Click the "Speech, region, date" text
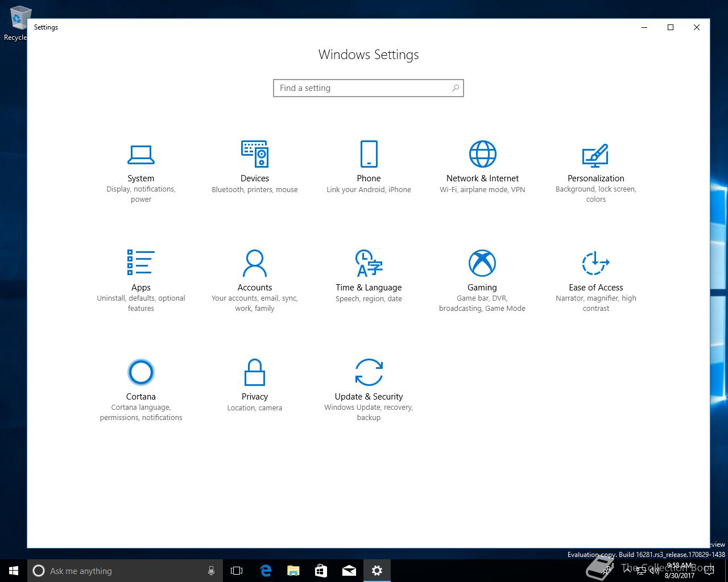 369,299
